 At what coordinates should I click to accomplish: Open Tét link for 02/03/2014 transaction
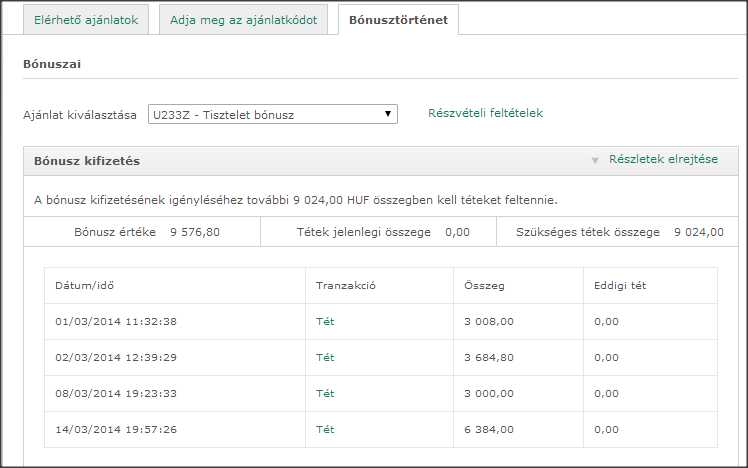point(325,357)
